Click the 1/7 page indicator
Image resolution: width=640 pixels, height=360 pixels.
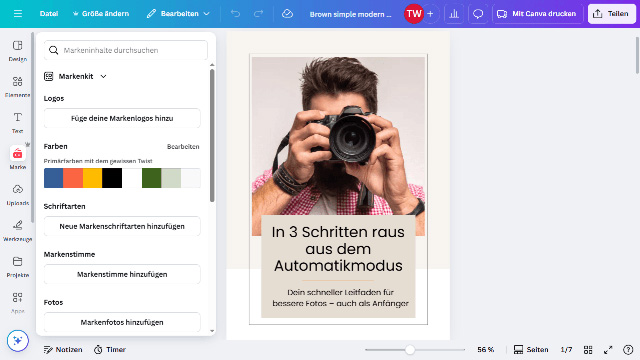tap(566, 349)
